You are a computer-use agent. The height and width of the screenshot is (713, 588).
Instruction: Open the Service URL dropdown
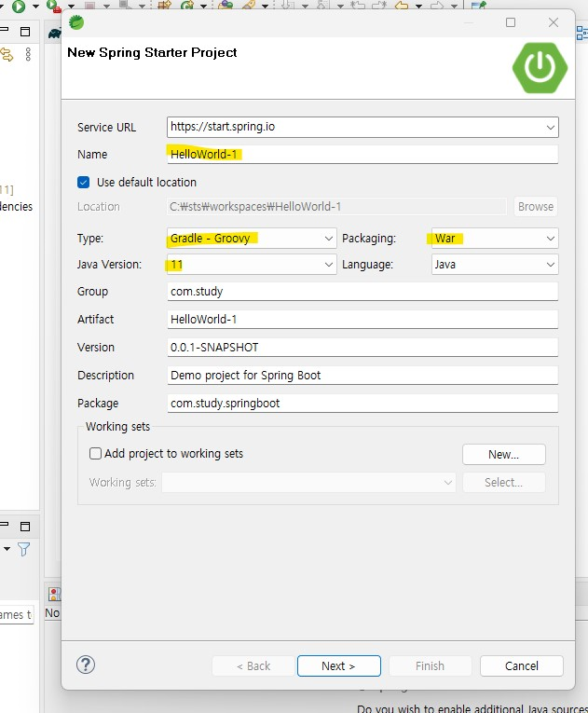[x=550, y=128]
